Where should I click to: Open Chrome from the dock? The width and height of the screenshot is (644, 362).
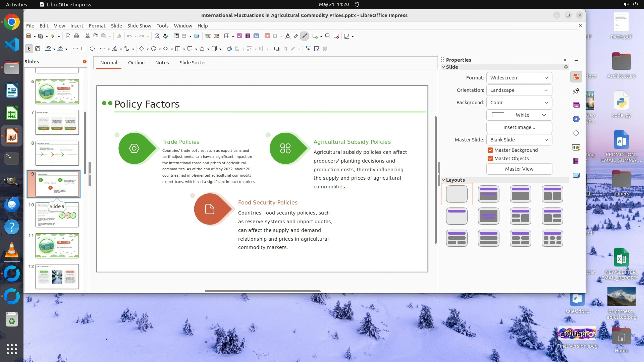12,22
